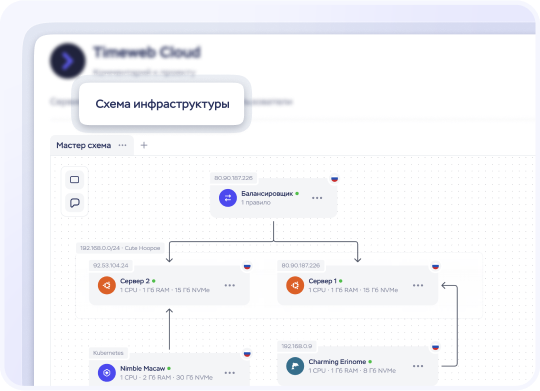Select the rectangle frame tool
Viewport: 540px width, 391px height.
74,179
